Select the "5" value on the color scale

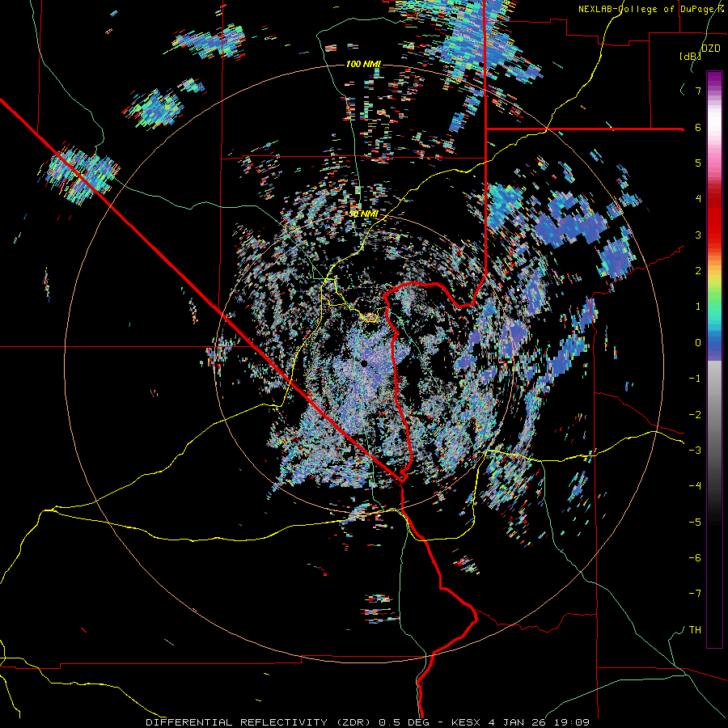698,163
